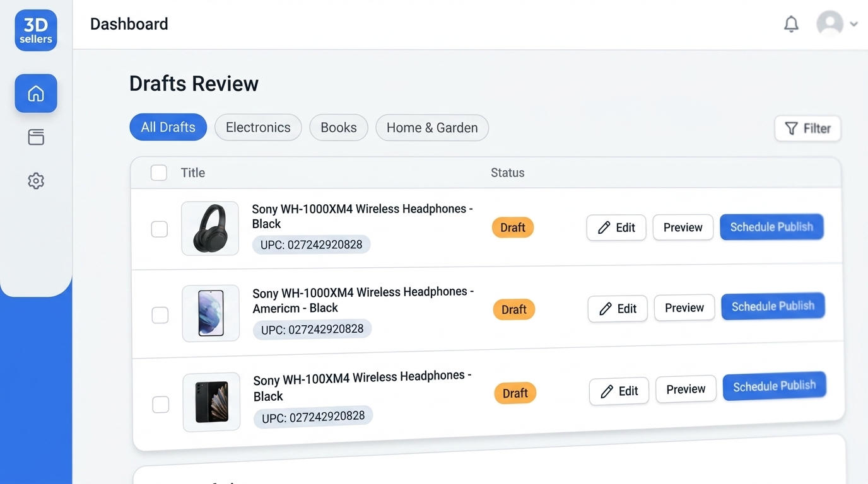Edit the Americm - Black draft

[618, 309]
